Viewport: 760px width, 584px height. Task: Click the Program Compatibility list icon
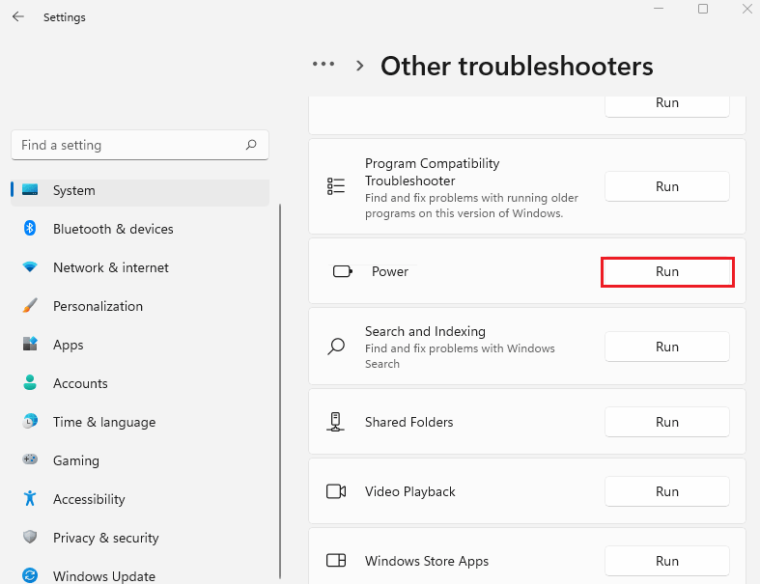click(x=335, y=186)
